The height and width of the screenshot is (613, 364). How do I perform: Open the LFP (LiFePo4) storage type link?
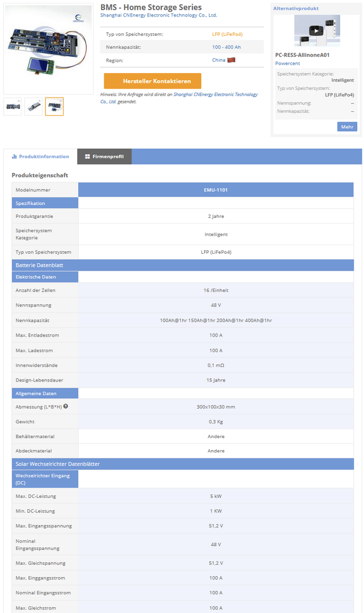click(x=227, y=34)
